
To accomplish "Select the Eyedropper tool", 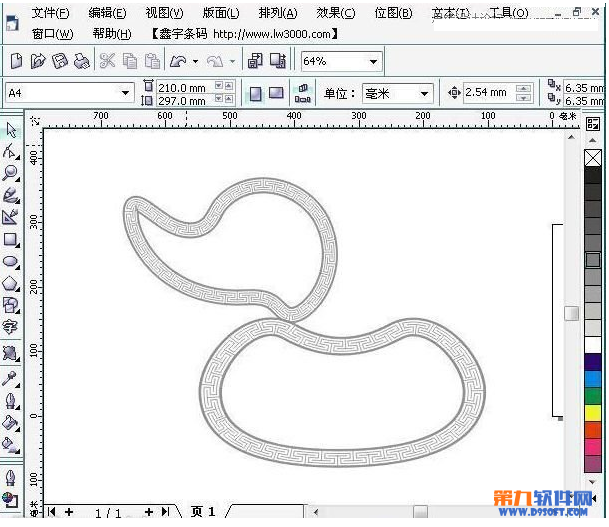I will pyautogui.click(x=11, y=379).
